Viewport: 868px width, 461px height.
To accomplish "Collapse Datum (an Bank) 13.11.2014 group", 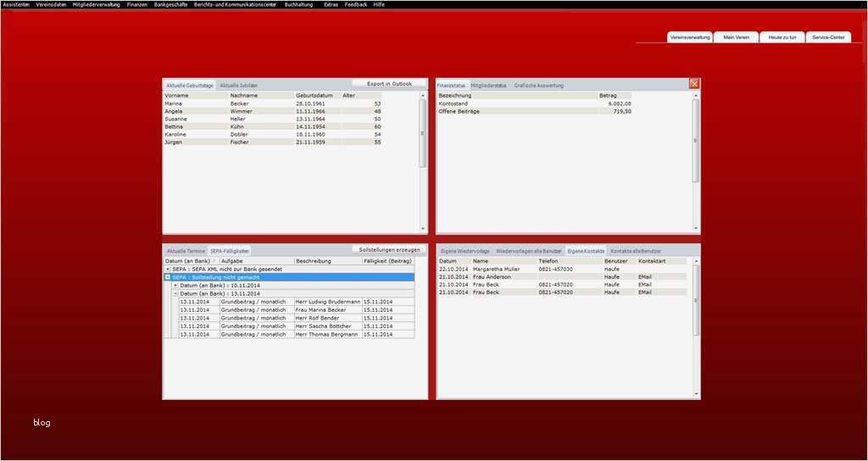I will click(x=175, y=293).
